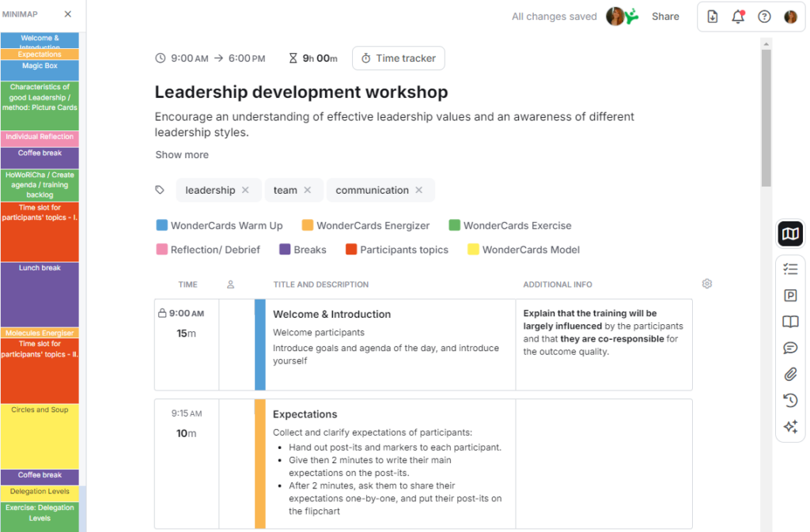Screen dimensions: 810x532
Task: Click the WonderCards Warm Up blue swatch
Action: pyautogui.click(x=162, y=226)
